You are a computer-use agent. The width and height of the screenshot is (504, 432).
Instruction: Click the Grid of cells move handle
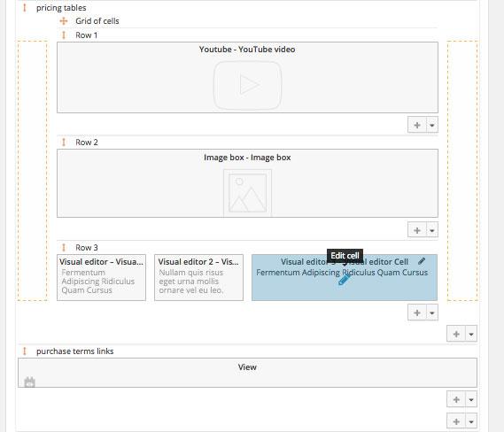[64, 21]
